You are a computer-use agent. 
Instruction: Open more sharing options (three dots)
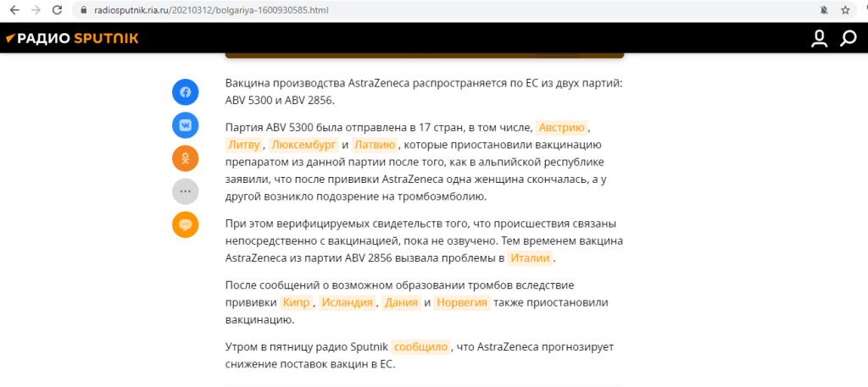click(186, 191)
